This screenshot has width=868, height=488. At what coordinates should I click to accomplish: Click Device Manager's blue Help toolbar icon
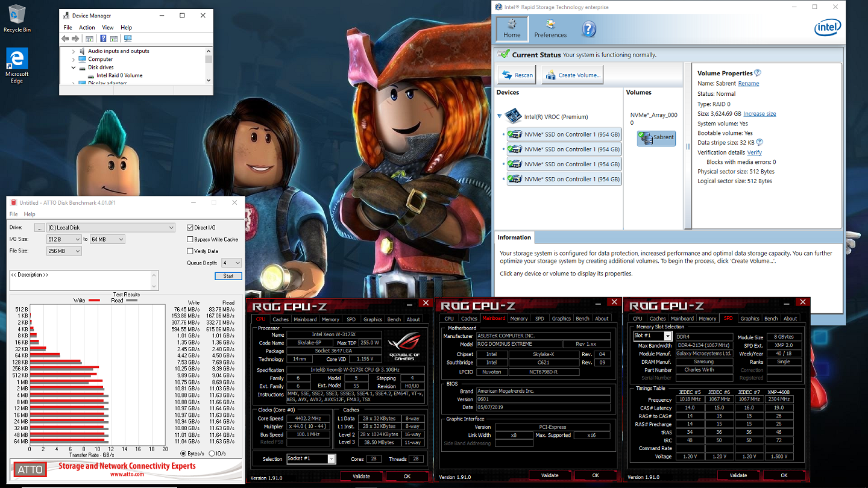click(103, 39)
